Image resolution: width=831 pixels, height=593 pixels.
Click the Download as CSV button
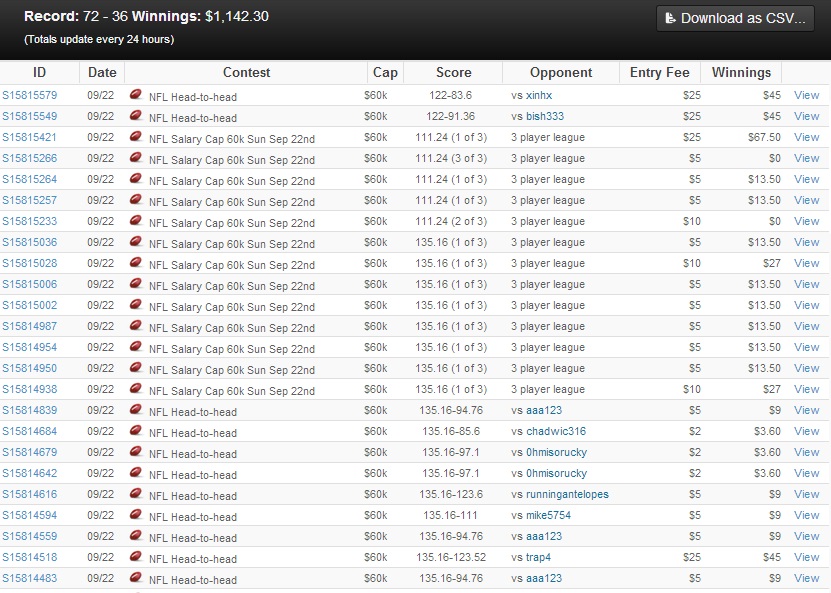pyautogui.click(x=735, y=18)
